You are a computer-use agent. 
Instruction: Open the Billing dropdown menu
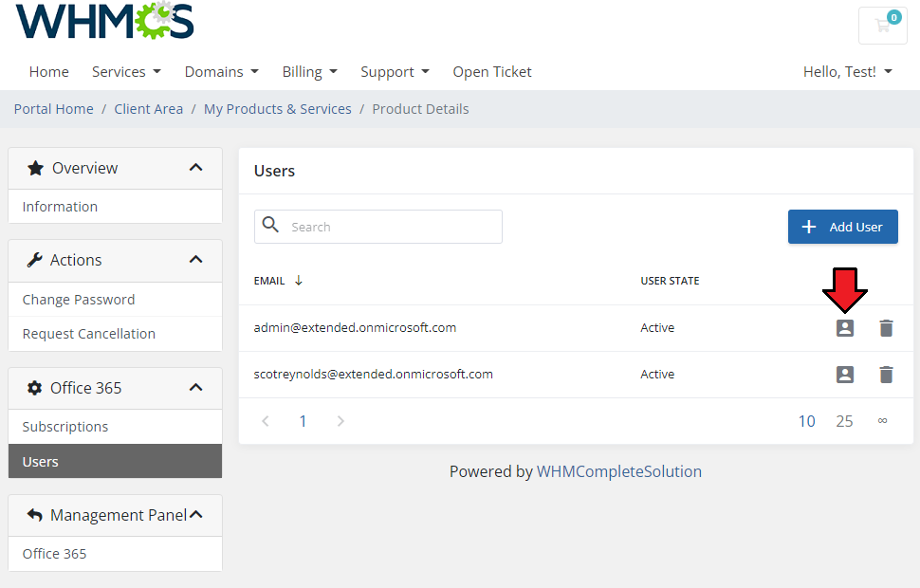tap(309, 71)
